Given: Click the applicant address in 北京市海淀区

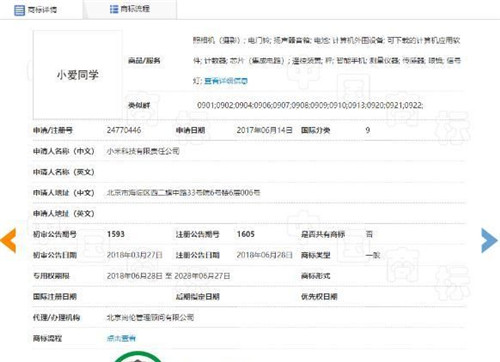Looking at the screenshot, I should point(183,193).
